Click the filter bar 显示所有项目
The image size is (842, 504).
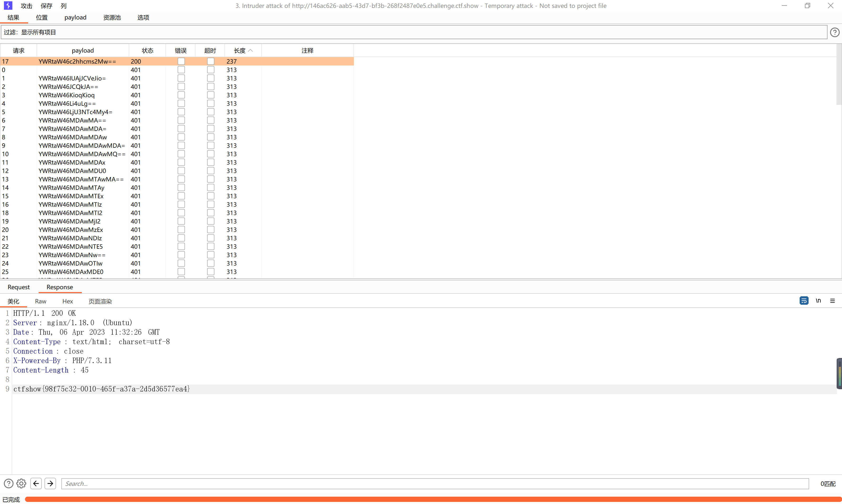pos(38,32)
